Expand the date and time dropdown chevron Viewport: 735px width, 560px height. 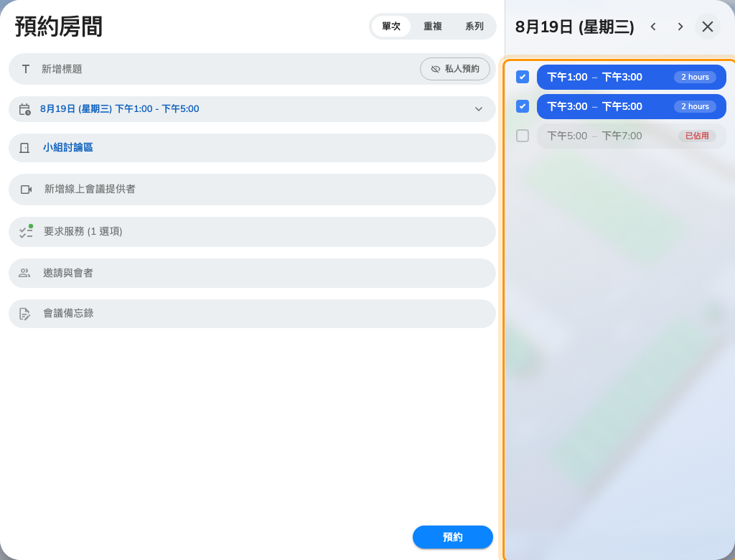pos(479,109)
